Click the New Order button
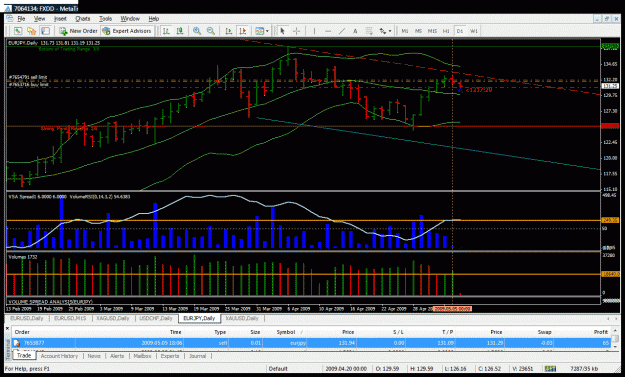 tap(79, 31)
